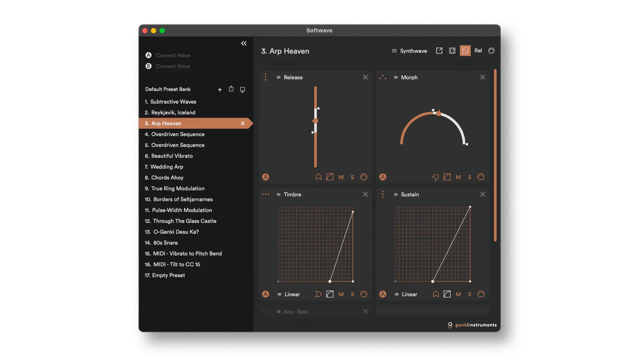Open the Timbre panel palette icon
Viewport: 644px width, 357px height.
pos(364,294)
